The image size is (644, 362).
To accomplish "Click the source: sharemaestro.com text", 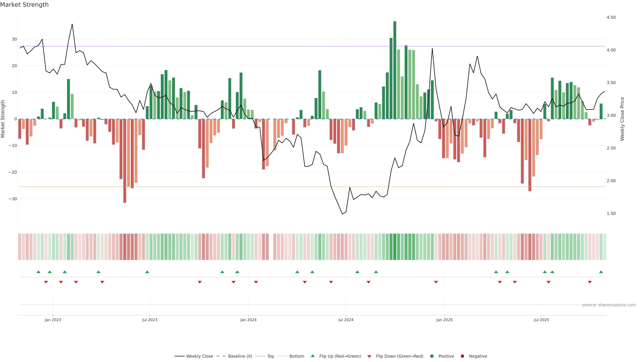I will tap(609, 305).
